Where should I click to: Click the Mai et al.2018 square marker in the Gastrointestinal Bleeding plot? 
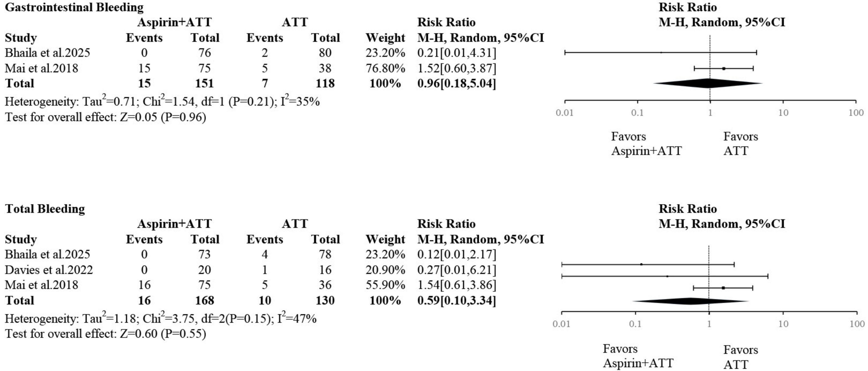[724, 68]
